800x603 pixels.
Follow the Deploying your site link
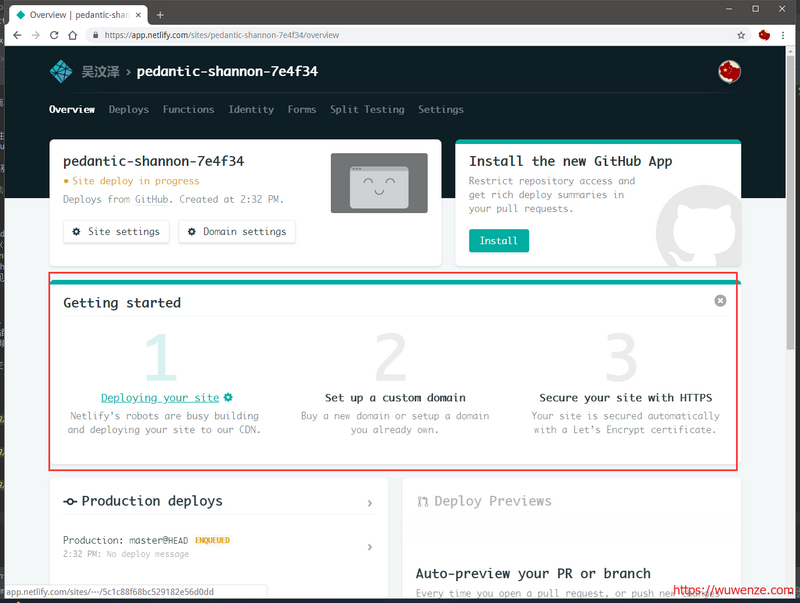pyautogui.click(x=160, y=397)
